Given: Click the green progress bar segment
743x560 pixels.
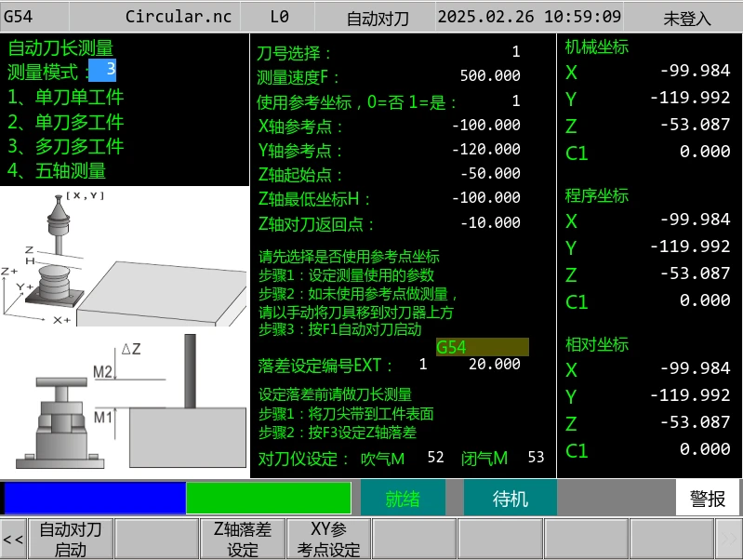Looking at the screenshot, I should click(269, 498).
